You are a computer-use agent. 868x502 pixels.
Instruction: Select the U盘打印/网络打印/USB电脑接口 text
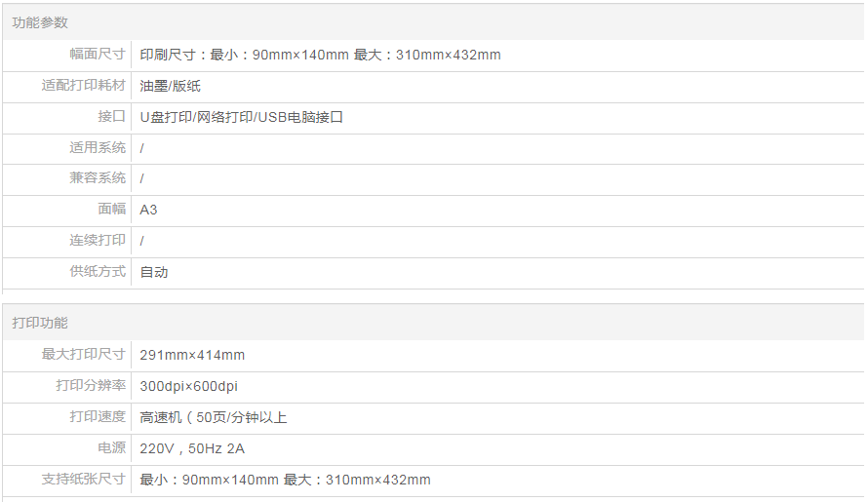(241, 117)
